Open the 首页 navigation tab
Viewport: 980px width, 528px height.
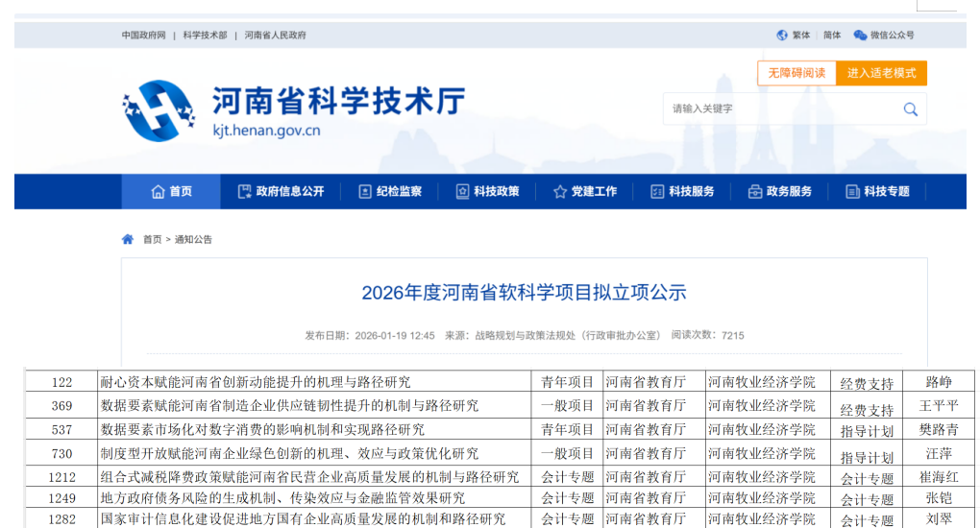click(x=171, y=192)
